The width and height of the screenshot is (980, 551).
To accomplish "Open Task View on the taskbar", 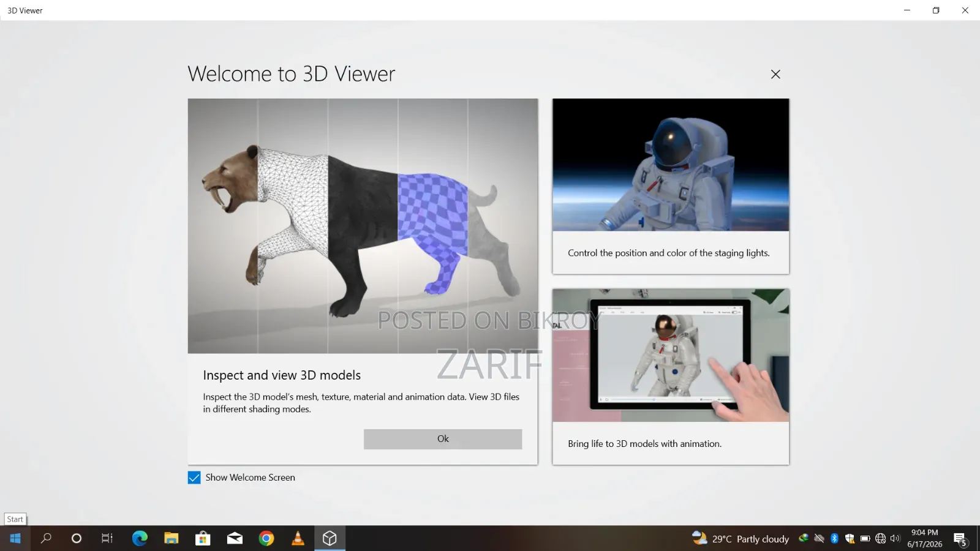I will click(x=107, y=539).
